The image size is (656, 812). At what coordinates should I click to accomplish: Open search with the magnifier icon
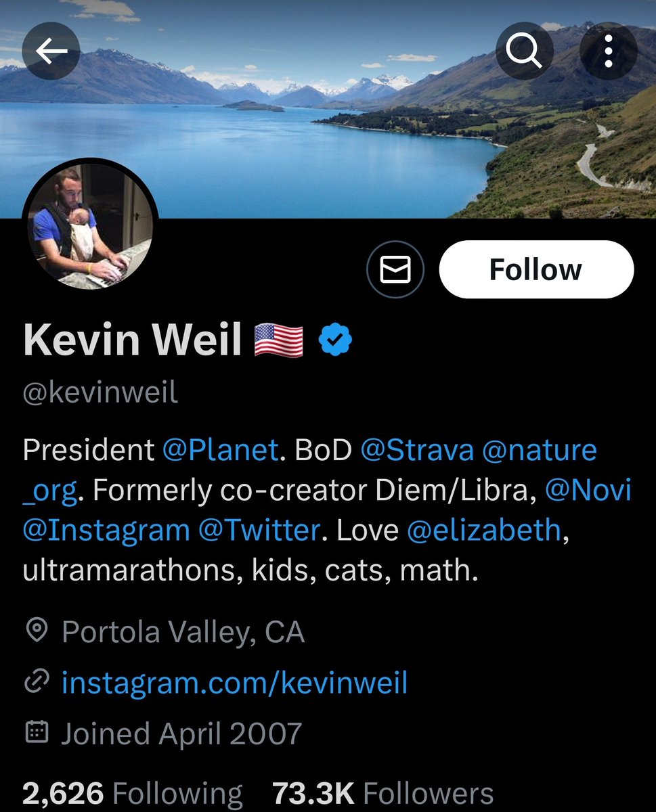(x=525, y=51)
